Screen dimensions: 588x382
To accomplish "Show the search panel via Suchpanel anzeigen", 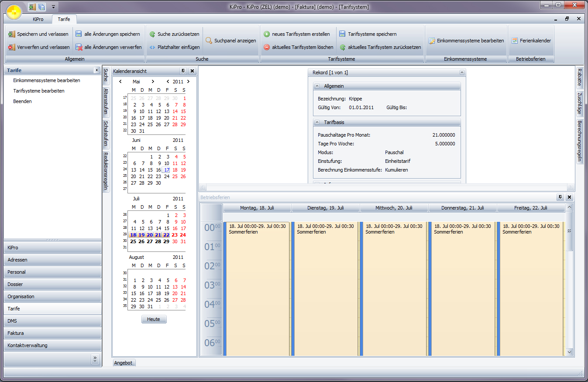I will tap(230, 41).
